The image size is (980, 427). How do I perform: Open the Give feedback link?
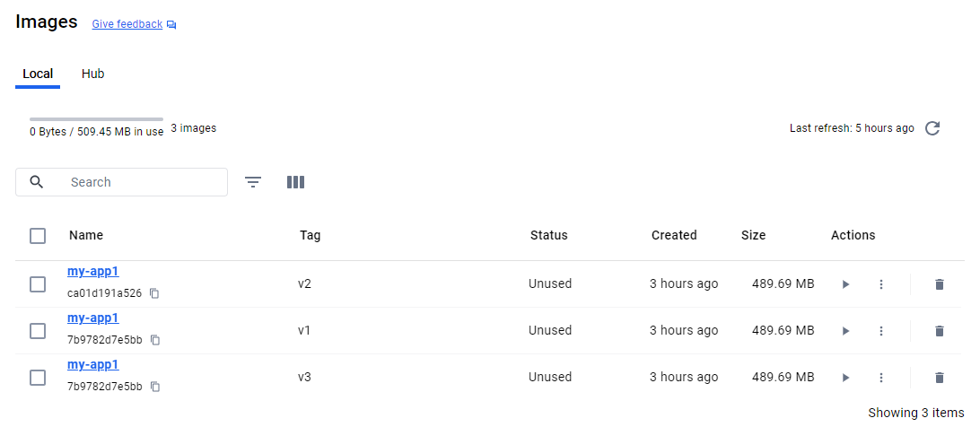127,24
